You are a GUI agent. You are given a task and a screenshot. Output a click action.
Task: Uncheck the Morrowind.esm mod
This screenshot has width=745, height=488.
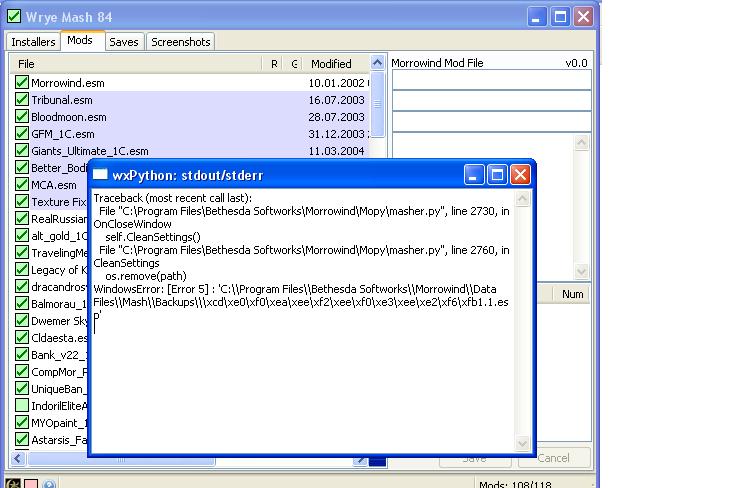[22, 83]
